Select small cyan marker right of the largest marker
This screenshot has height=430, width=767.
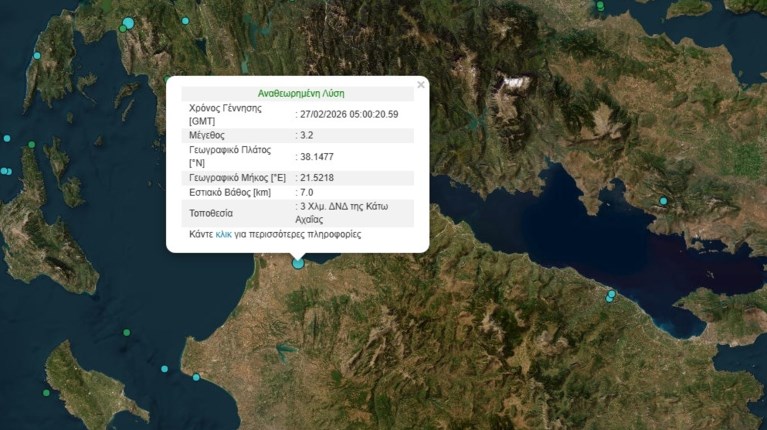click(184, 21)
